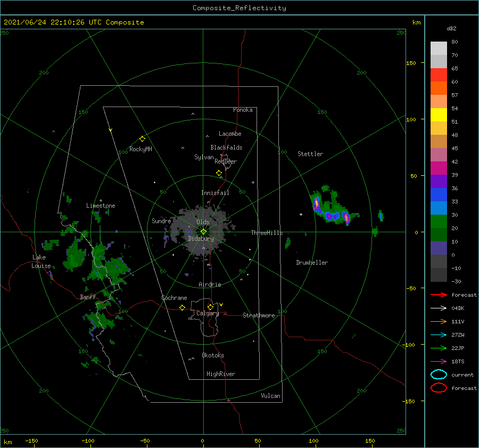Click the red forecast arrow in legend
The height and width of the screenshot is (448, 479).
tap(439, 295)
